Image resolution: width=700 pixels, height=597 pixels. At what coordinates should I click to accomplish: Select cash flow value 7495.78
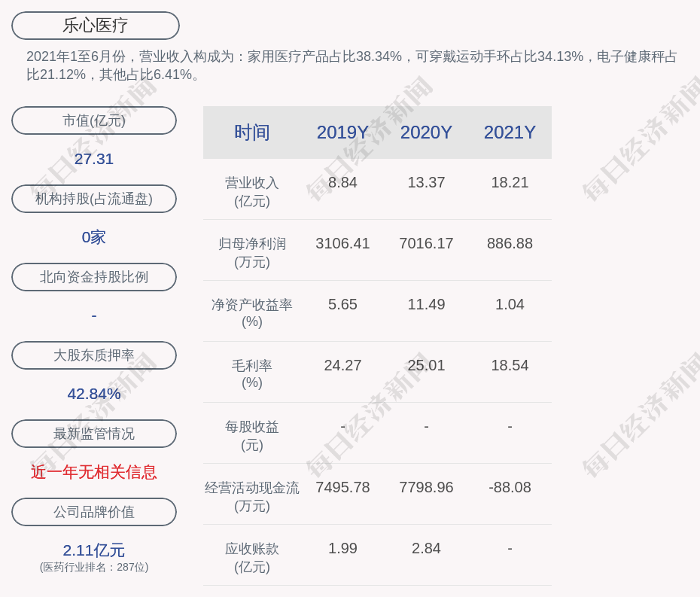pyautogui.click(x=342, y=487)
